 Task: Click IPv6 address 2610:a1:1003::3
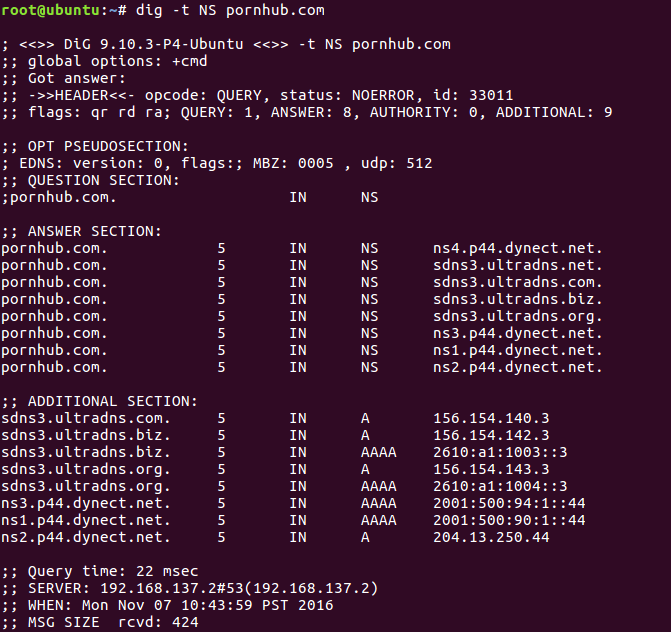(x=500, y=452)
